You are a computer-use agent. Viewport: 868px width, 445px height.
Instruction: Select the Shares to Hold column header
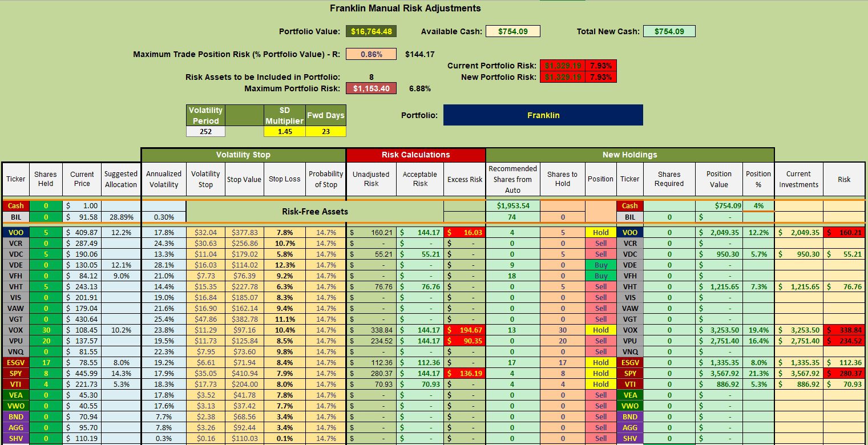pos(563,179)
